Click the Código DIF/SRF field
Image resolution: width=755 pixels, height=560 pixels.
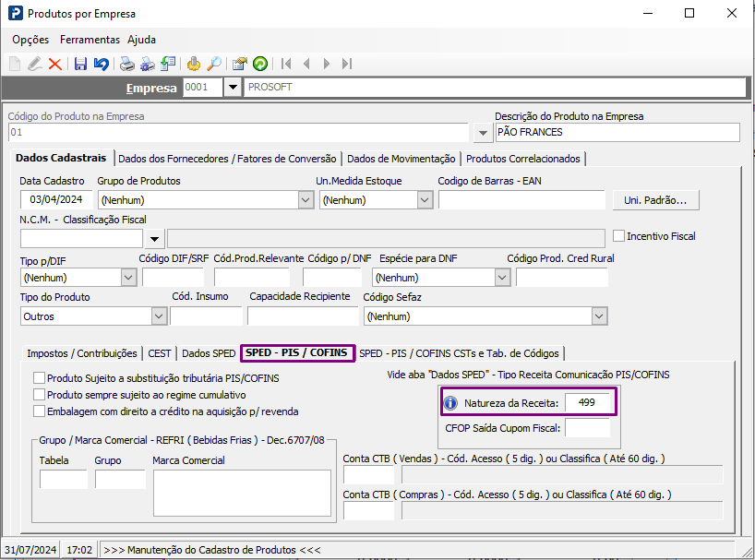tap(174, 278)
